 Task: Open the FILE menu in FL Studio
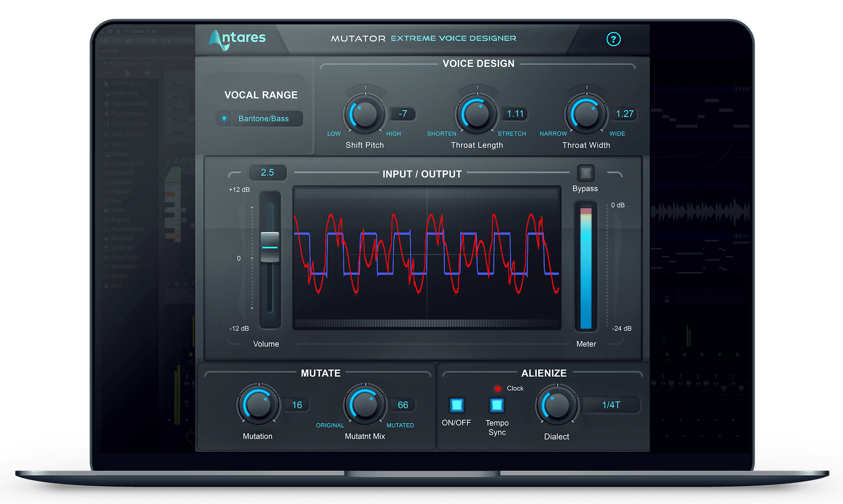[x=104, y=40]
